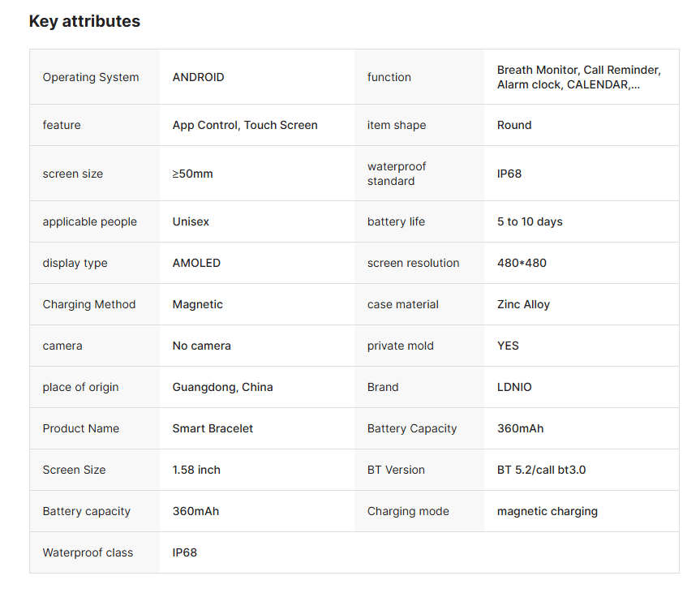Select the Guangdong, China value

[x=222, y=387]
